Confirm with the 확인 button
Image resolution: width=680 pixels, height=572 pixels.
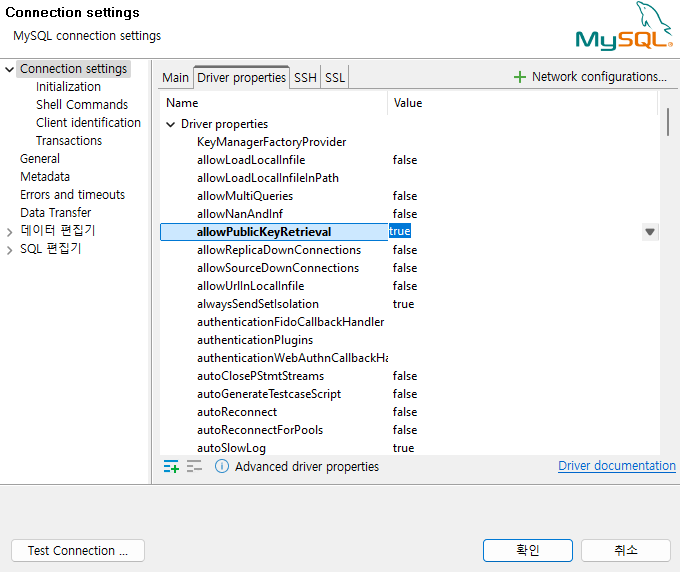click(x=528, y=550)
